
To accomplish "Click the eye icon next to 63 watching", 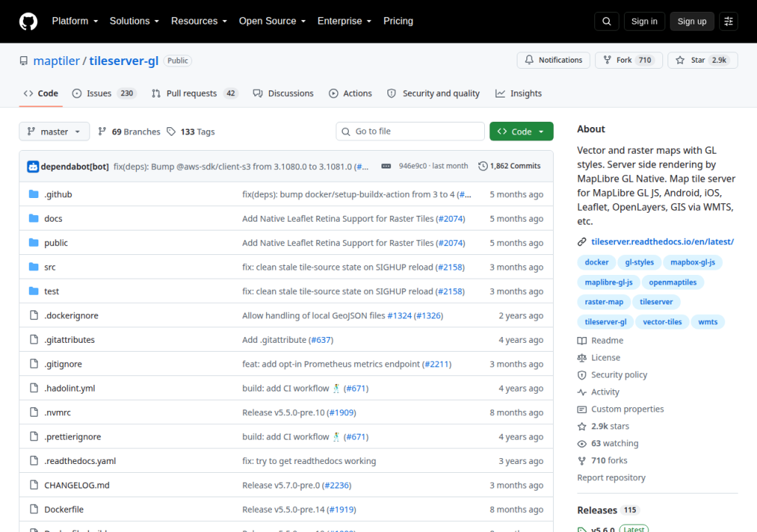I will tap(582, 443).
